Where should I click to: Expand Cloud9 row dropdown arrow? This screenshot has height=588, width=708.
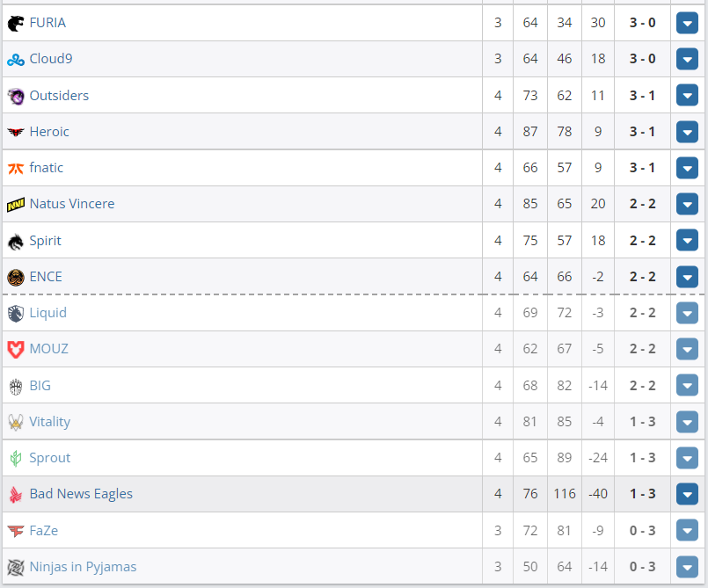[x=687, y=59]
